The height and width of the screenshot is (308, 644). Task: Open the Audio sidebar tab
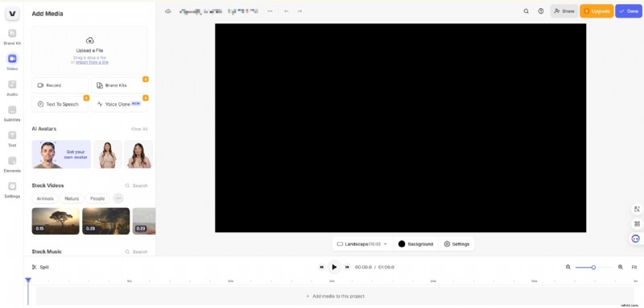pos(12,88)
